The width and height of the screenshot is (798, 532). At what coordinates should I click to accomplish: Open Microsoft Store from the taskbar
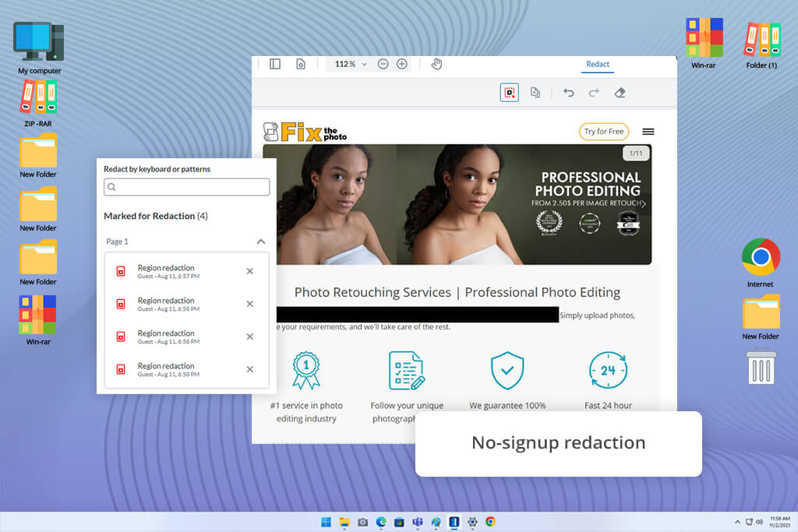pos(400,522)
